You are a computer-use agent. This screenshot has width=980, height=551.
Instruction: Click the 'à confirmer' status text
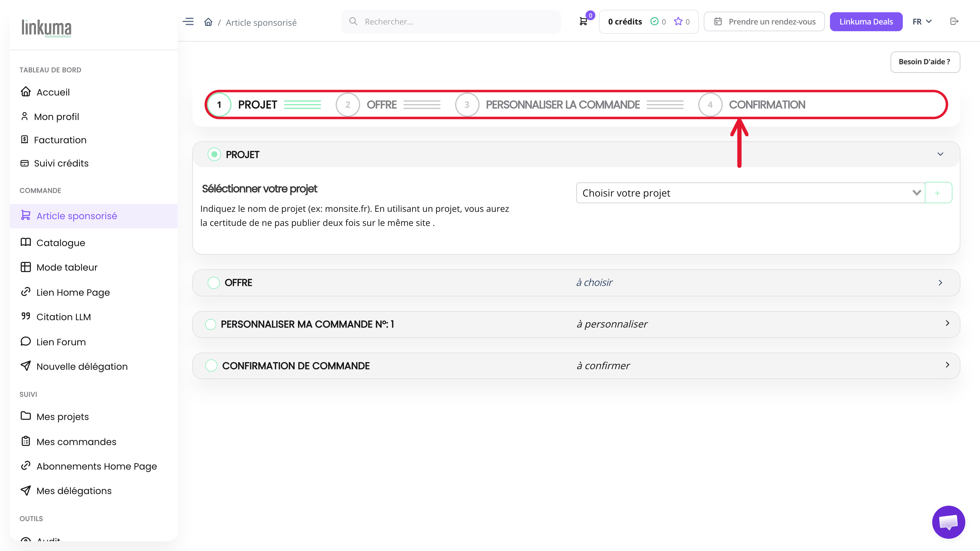[x=603, y=365]
